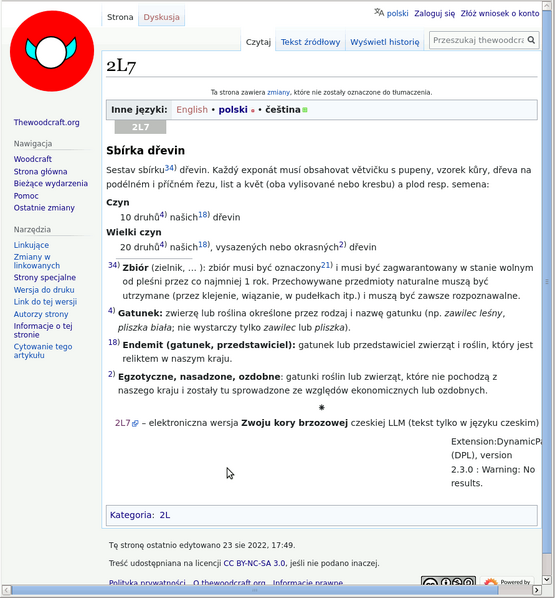
Task: Click the scroll down arrow button
Action: [x=546, y=580]
